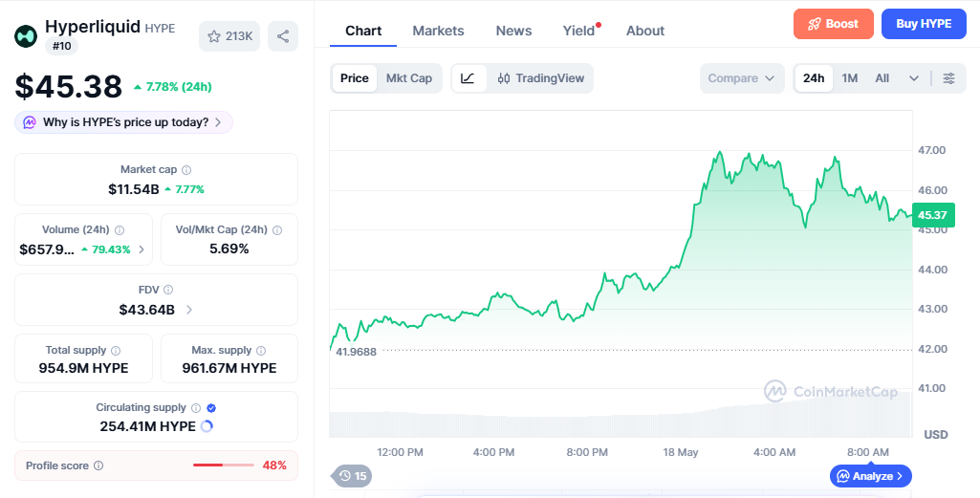Image resolution: width=980 pixels, height=498 pixels.
Task: Click the 18 May date axis label
Action: point(681,452)
